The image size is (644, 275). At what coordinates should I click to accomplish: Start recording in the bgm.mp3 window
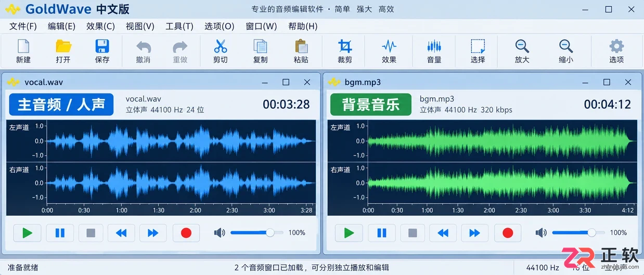(x=507, y=233)
